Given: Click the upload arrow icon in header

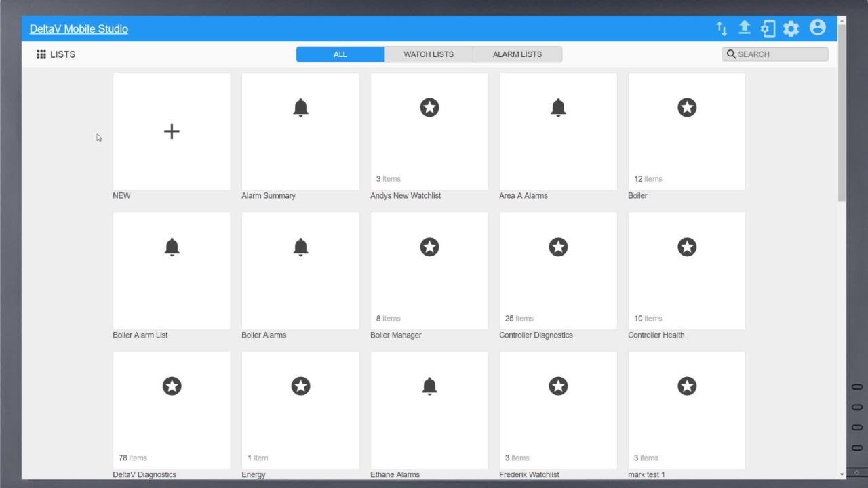Looking at the screenshot, I should (x=745, y=27).
